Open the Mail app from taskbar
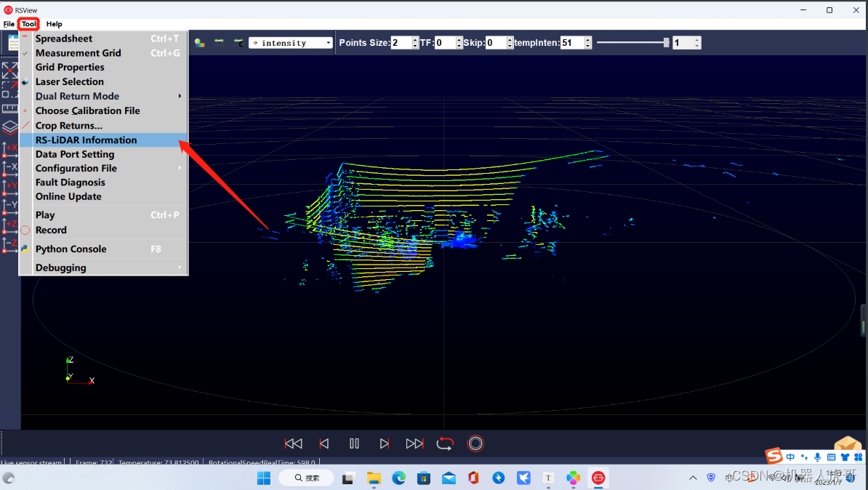Image resolution: width=868 pixels, height=490 pixels. (x=449, y=478)
